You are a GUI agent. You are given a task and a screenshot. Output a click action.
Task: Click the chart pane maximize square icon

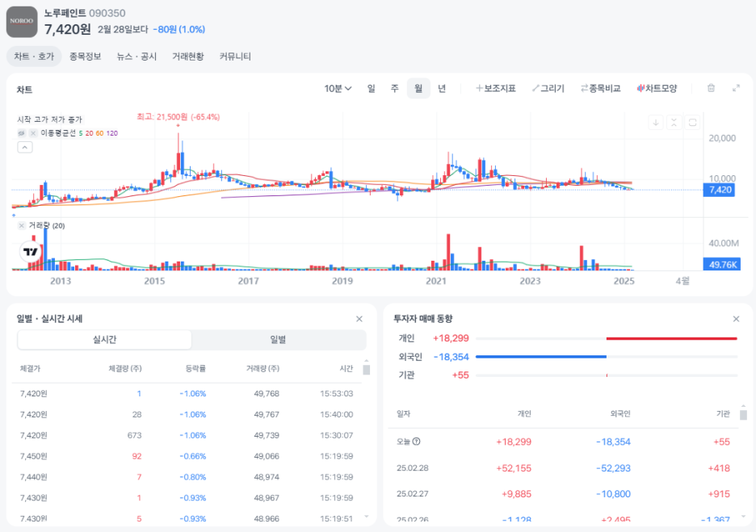click(693, 123)
